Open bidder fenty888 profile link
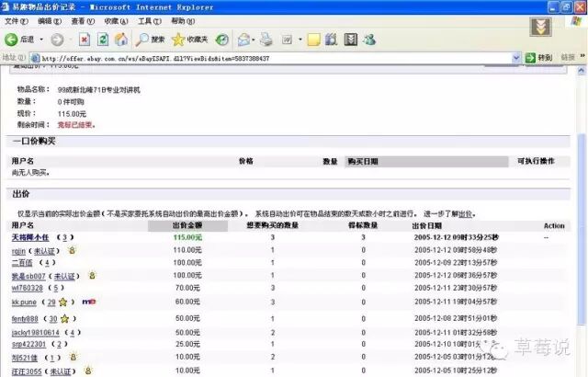This screenshot has height=377, width=588. click(25, 319)
